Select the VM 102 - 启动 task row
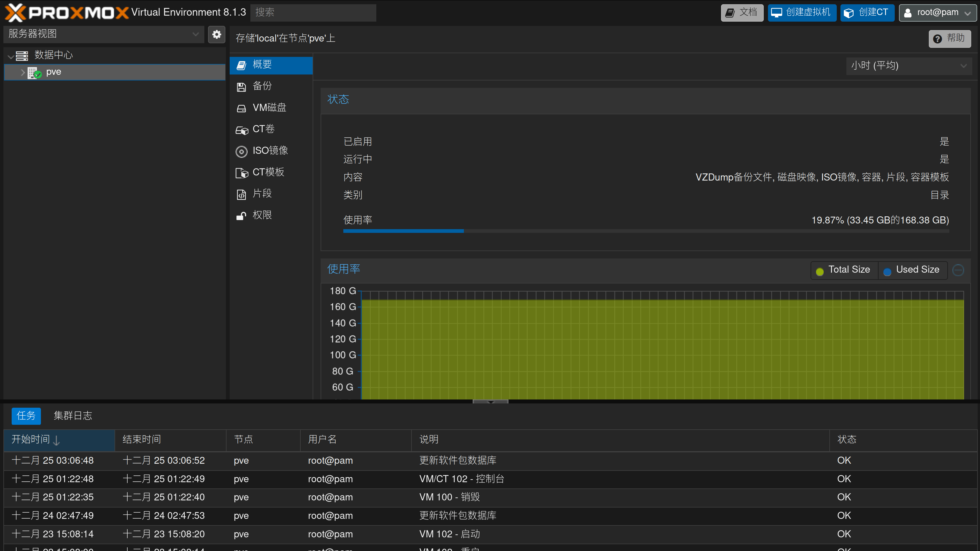 tap(490, 535)
